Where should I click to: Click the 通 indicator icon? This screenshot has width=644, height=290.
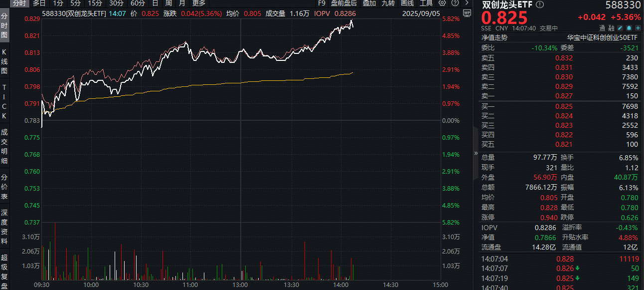(602, 28)
